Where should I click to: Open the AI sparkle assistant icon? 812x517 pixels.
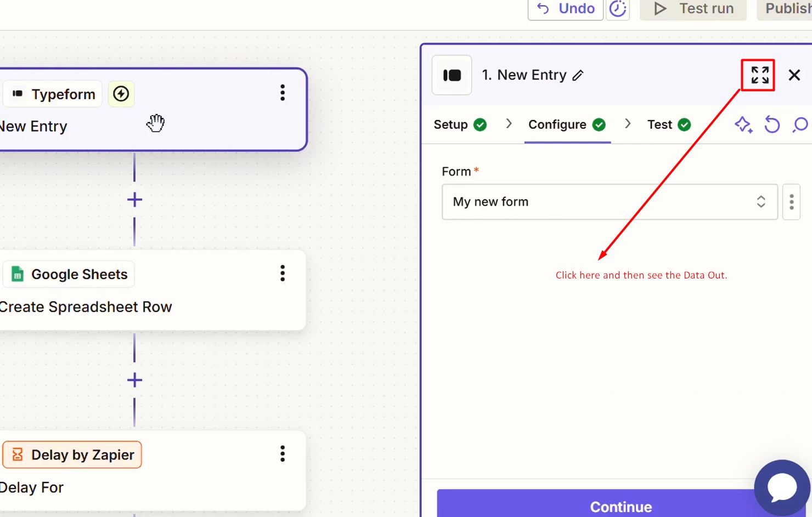click(743, 125)
